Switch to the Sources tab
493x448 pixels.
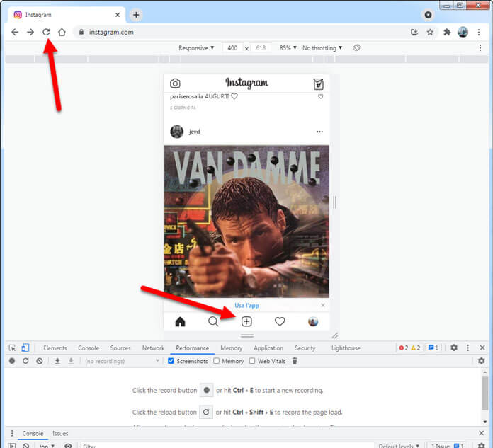(120, 348)
